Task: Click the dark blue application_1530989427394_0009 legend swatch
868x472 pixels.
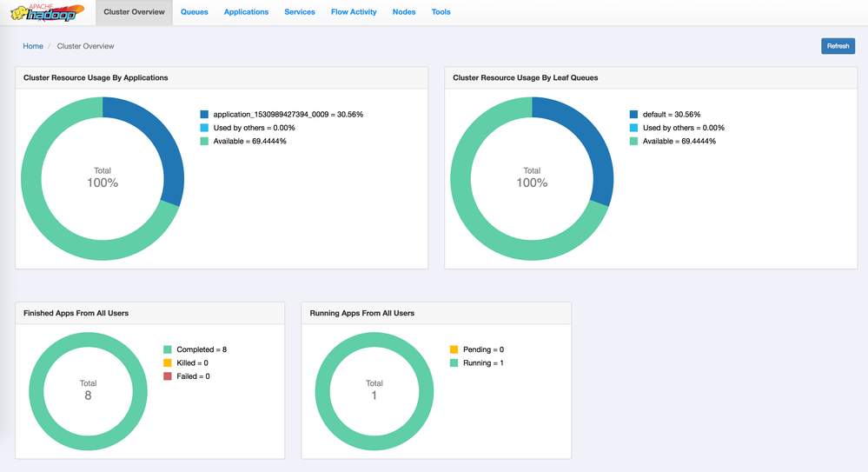Action: (x=204, y=115)
